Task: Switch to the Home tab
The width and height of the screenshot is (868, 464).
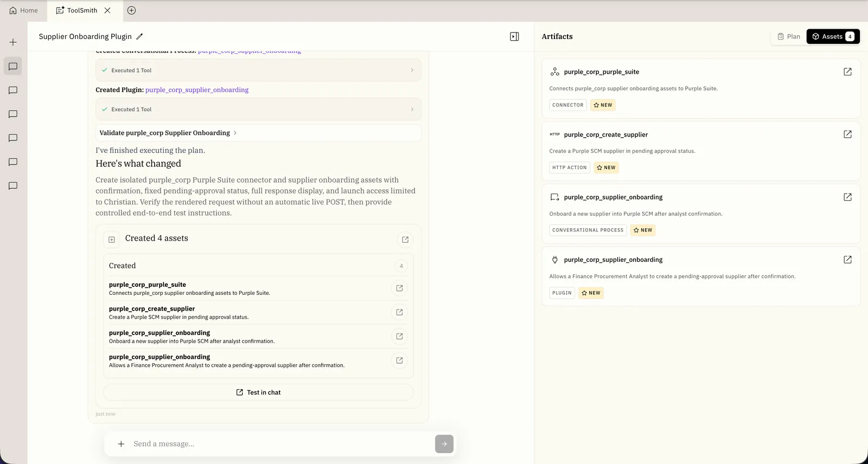Action: coord(24,10)
